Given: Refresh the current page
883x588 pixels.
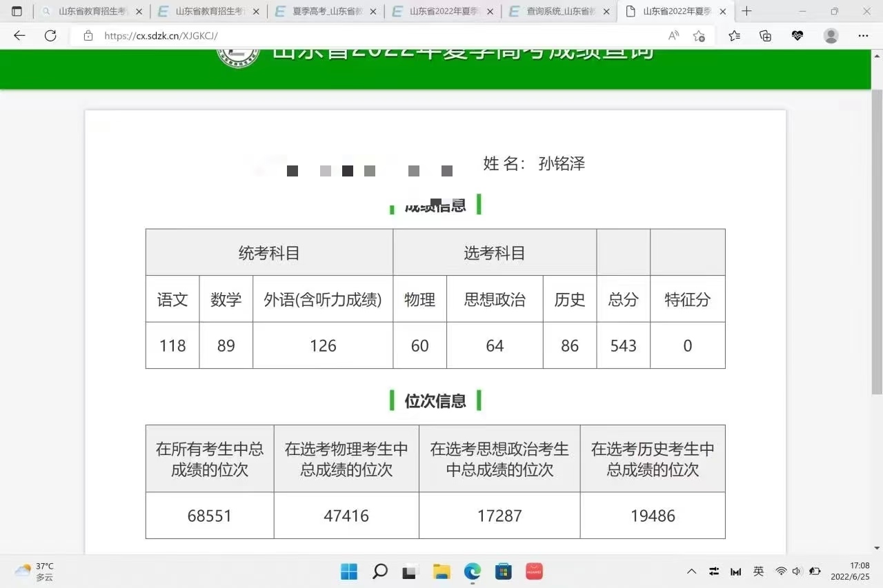Looking at the screenshot, I should (x=50, y=36).
